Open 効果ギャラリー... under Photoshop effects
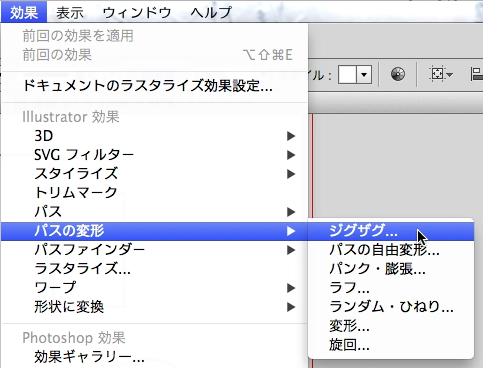483x368 pixels. click(x=154, y=357)
